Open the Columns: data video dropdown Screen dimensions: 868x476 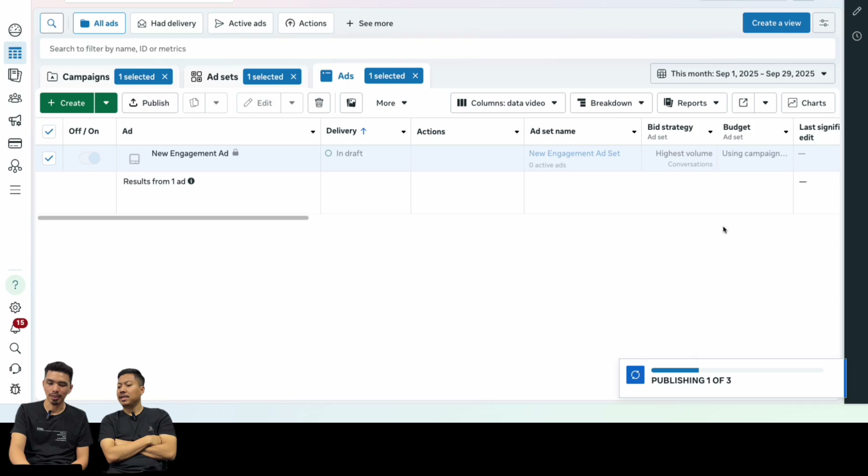click(508, 103)
